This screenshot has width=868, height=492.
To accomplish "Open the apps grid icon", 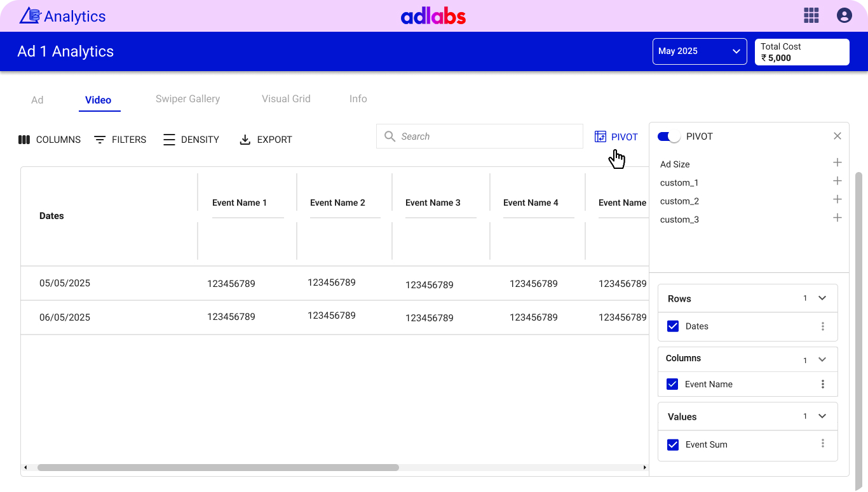I will 811,15.
